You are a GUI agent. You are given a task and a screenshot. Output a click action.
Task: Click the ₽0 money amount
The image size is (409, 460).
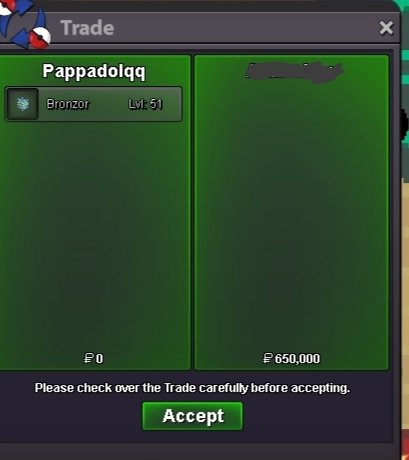(x=94, y=359)
